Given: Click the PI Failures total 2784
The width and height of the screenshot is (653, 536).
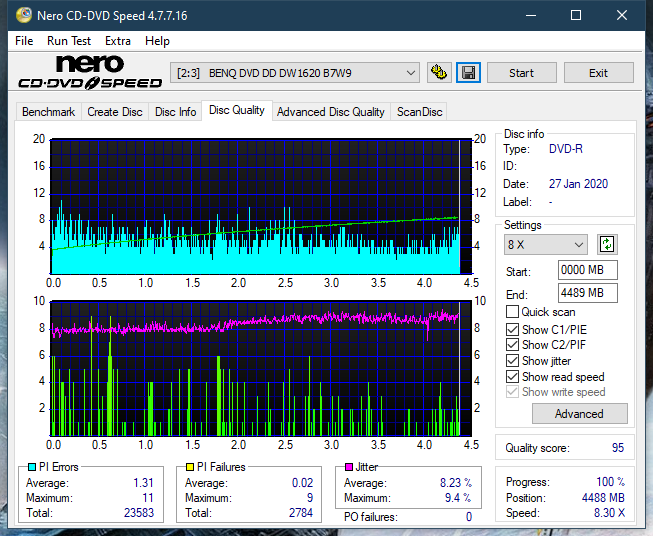Looking at the screenshot, I should pos(301,513).
